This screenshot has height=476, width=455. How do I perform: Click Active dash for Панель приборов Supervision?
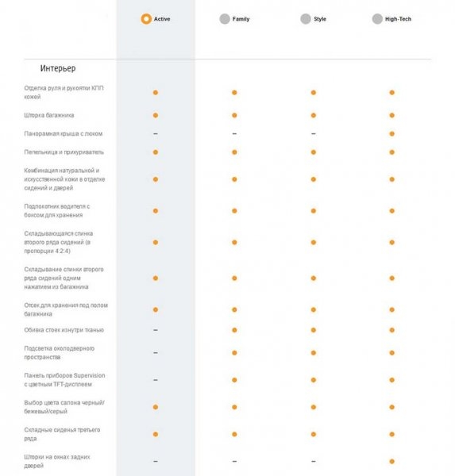156,380
